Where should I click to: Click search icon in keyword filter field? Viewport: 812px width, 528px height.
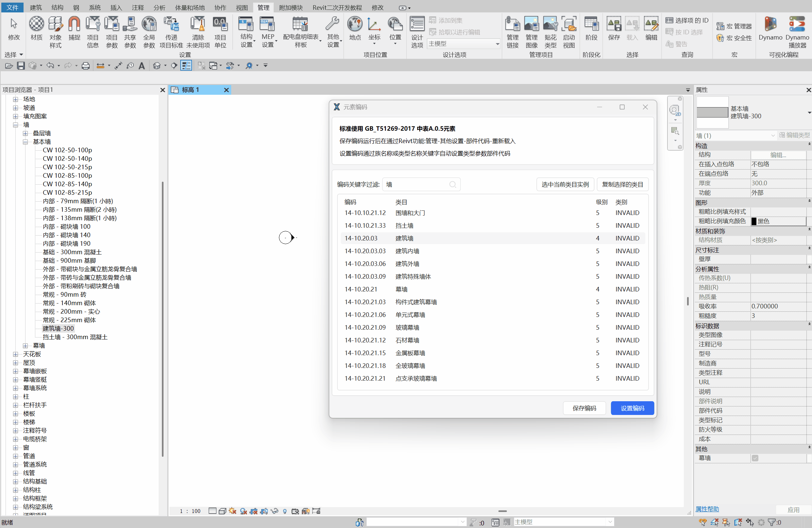pos(452,184)
